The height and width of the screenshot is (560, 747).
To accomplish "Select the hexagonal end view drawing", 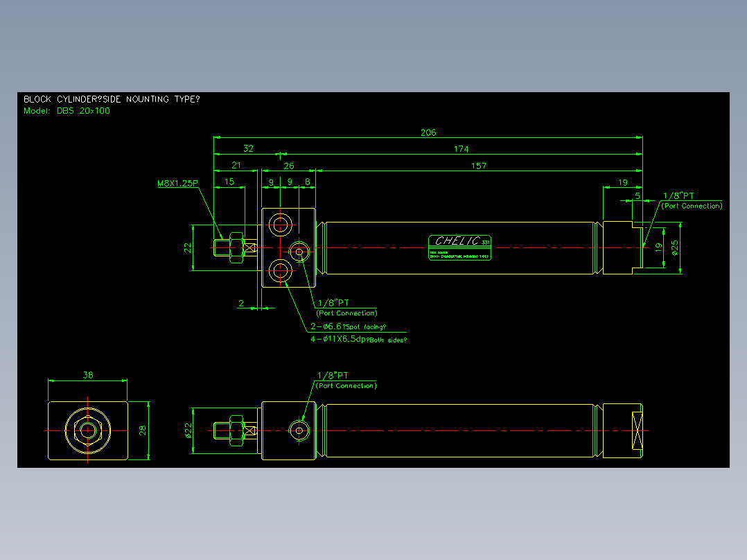I will pos(87,431).
